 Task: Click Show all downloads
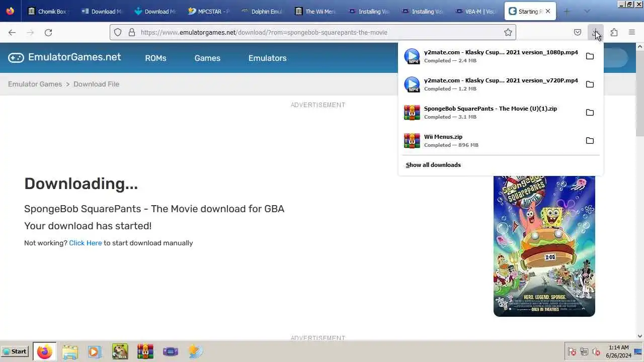click(x=433, y=165)
